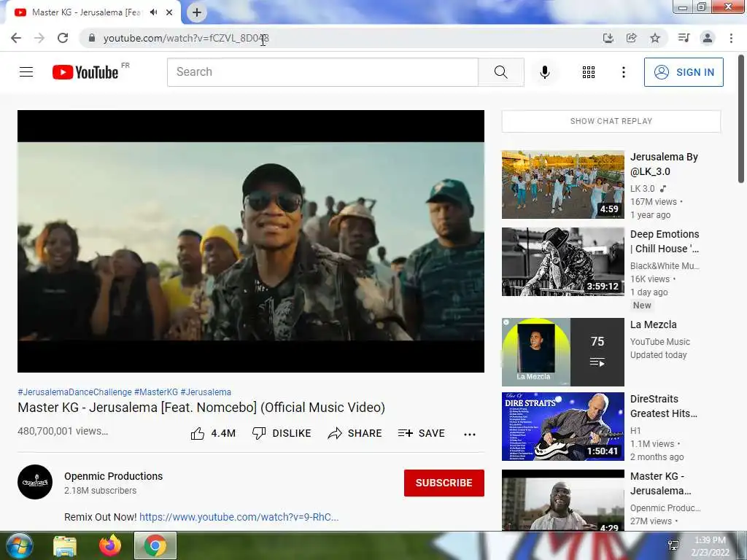
Task: Open Jerusalema By @LK_3.0 title
Action: point(664,164)
